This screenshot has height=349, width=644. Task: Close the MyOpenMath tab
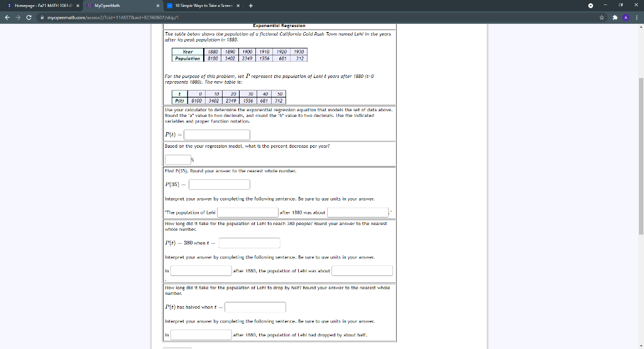158,6
